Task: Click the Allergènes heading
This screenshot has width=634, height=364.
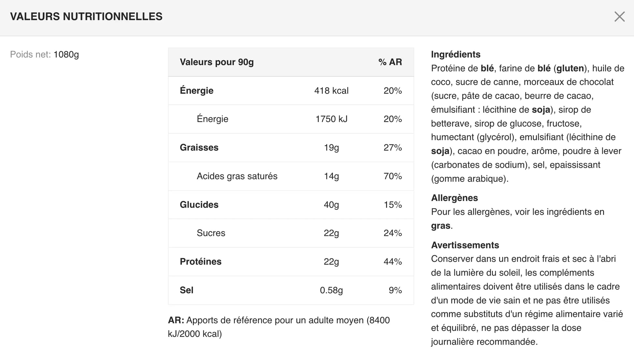Action: (x=454, y=198)
